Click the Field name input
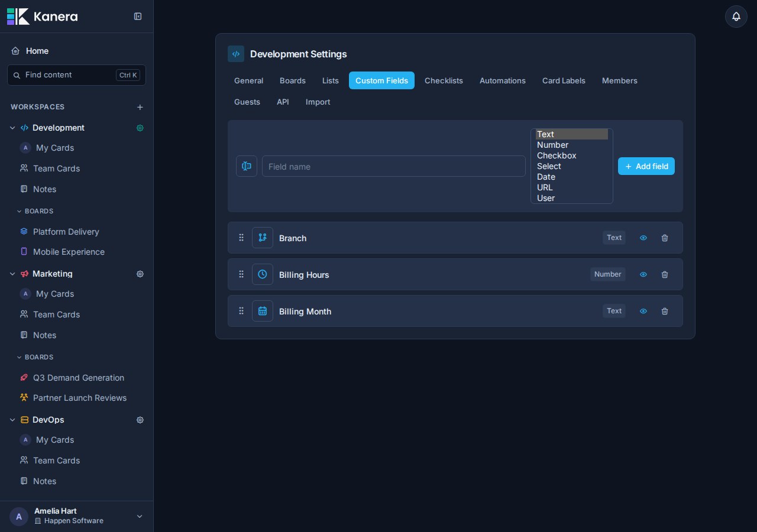Image resolution: width=757 pixels, height=532 pixels. click(394, 166)
